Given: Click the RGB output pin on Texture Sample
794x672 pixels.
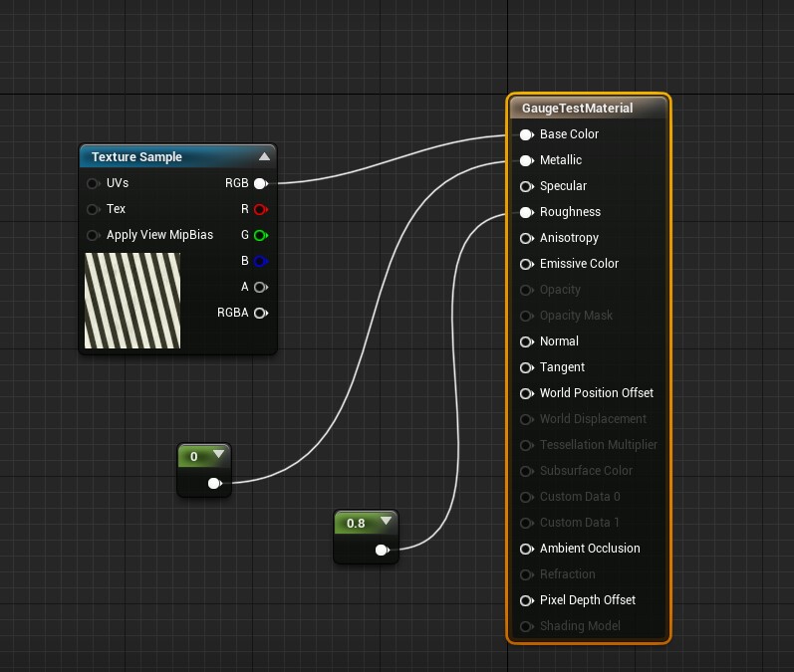Looking at the screenshot, I should coord(260,183).
